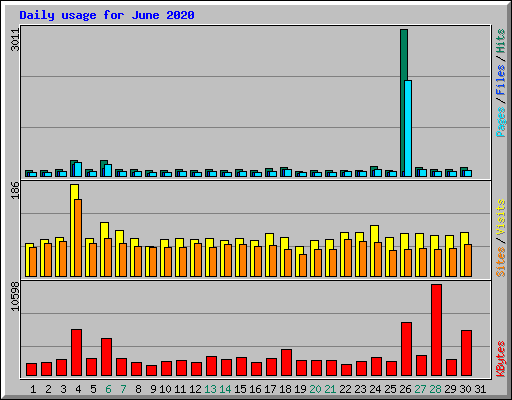Click the Visits legend label
This screenshot has height=400, width=512.
[x=500, y=217]
